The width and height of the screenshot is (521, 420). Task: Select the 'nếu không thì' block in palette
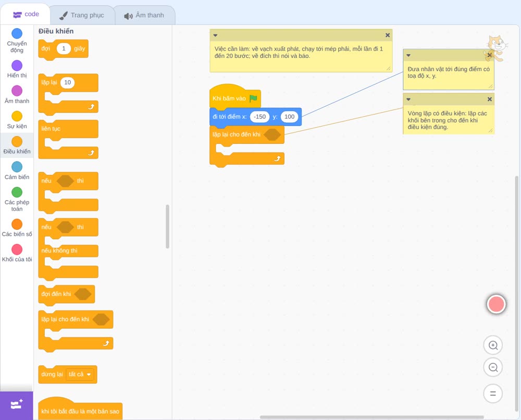68,250
